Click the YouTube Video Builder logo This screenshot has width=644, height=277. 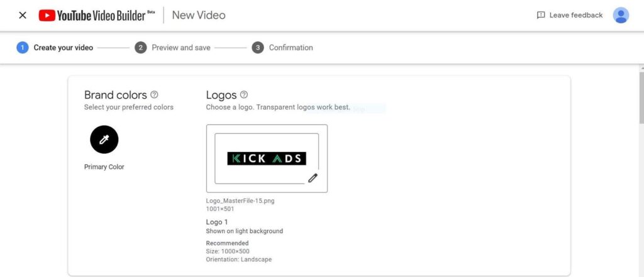click(97, 16)
